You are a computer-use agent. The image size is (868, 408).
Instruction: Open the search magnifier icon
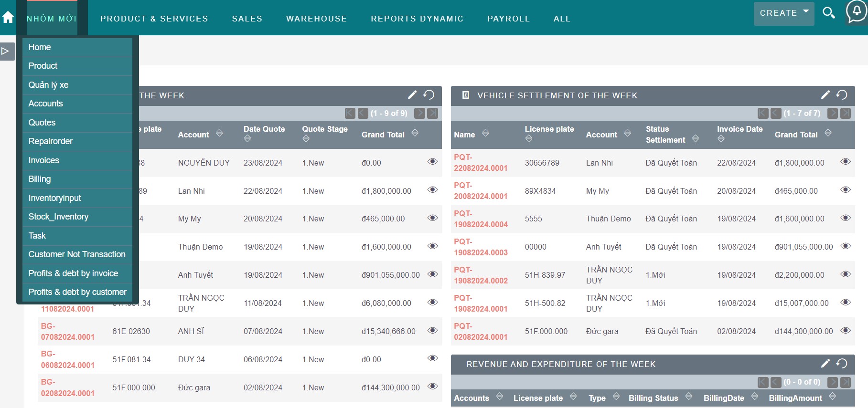(x=829, y=13)
